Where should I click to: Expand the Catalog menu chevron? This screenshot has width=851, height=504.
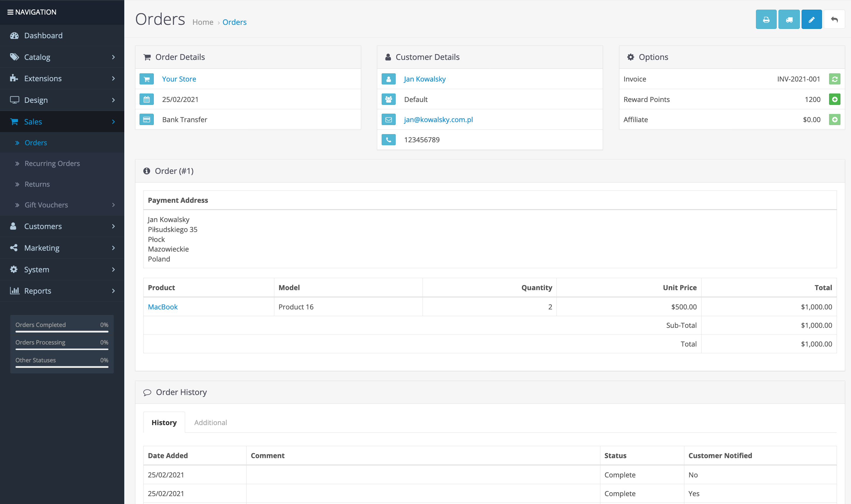(x=113, y=57)
